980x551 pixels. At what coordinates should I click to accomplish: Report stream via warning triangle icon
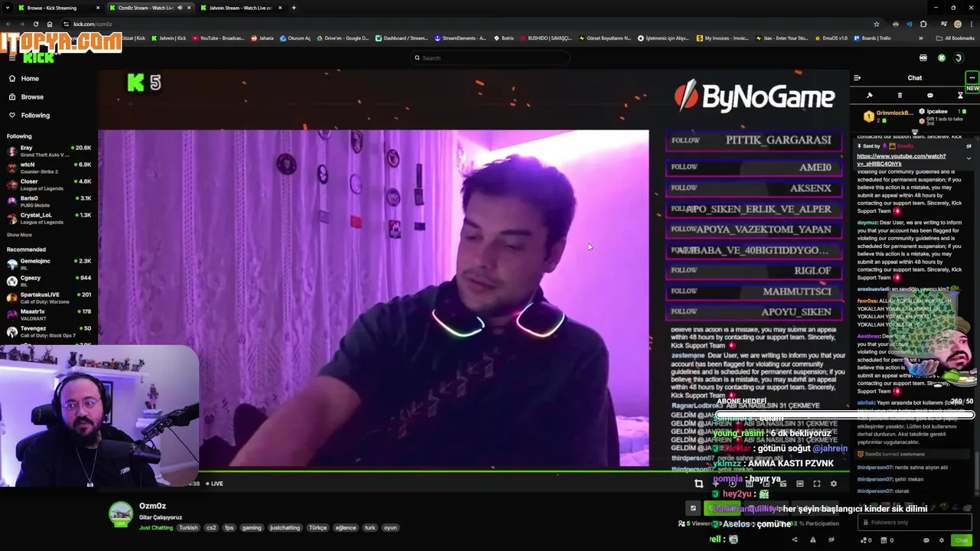tap(813, 540)
